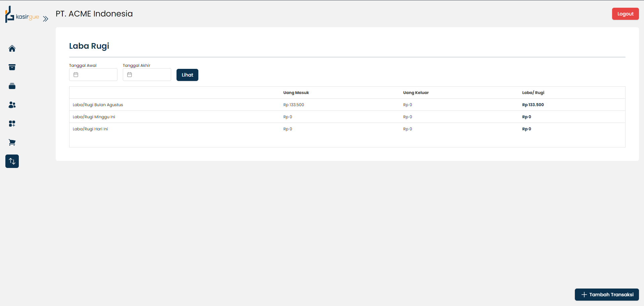Click the Logout button

(x=625, y=14)
